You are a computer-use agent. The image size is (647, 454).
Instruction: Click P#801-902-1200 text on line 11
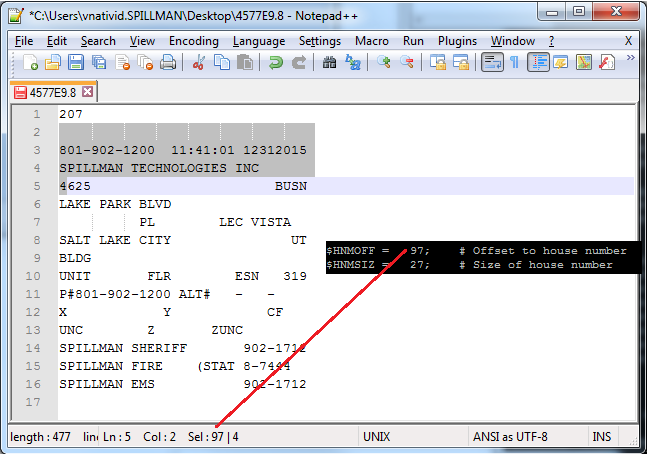(115, 294)
